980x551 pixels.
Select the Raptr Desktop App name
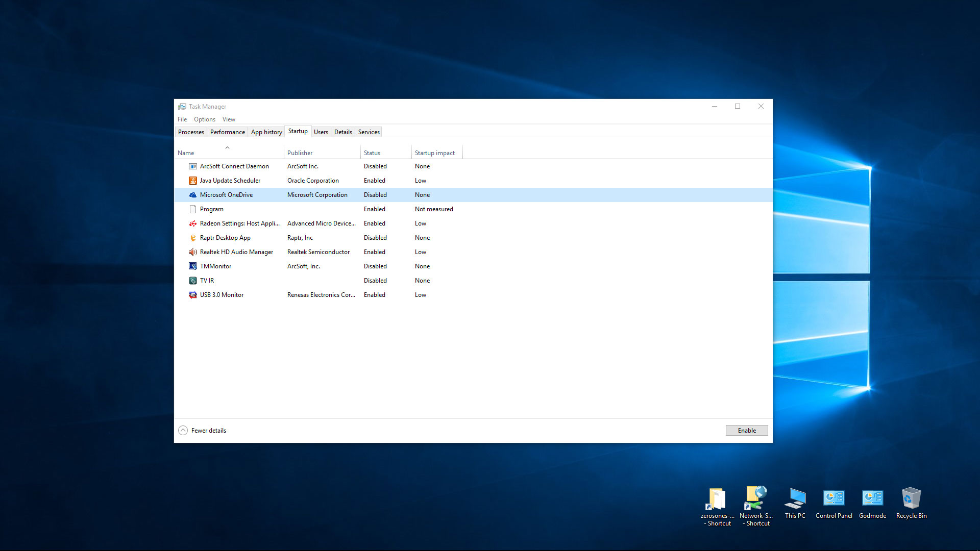225,238
